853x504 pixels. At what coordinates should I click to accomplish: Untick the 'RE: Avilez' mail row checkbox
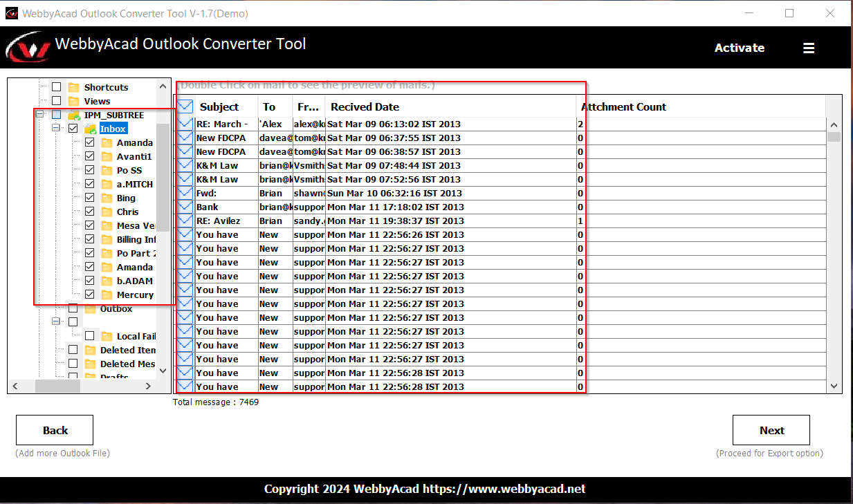pos(185,221)
